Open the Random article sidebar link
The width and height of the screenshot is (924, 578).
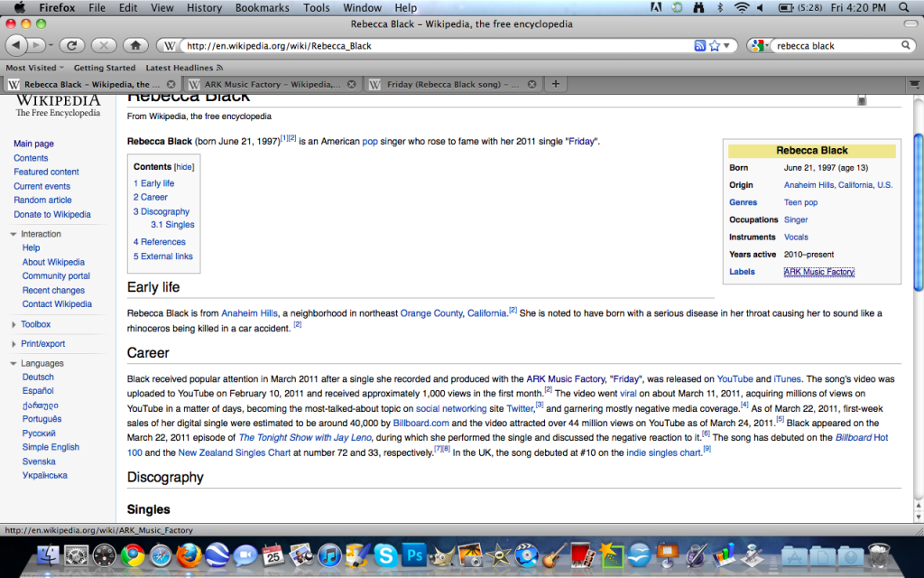pyautogui.click(x=42, y=200)
